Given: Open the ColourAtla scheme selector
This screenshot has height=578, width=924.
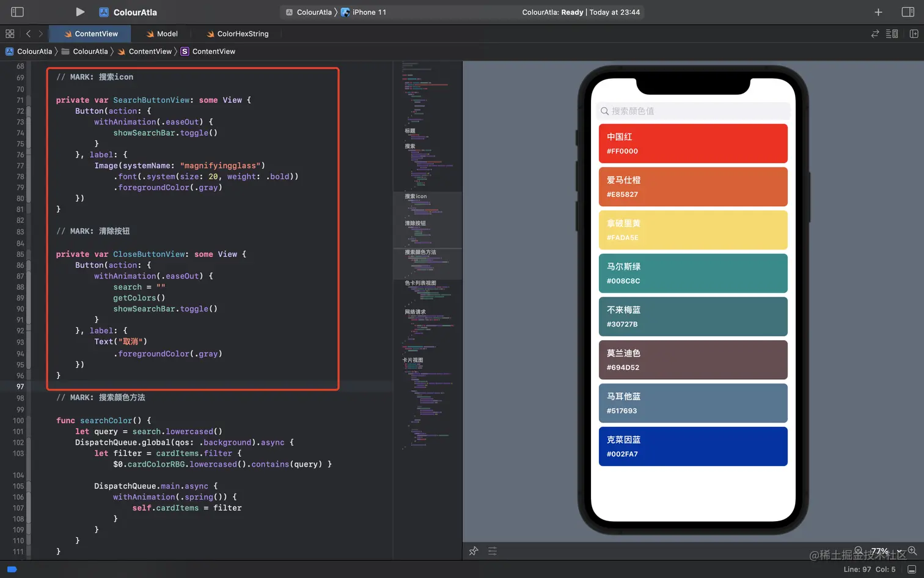Looking at the screenshot, I should pyautogui.click(x=309, y=12).
